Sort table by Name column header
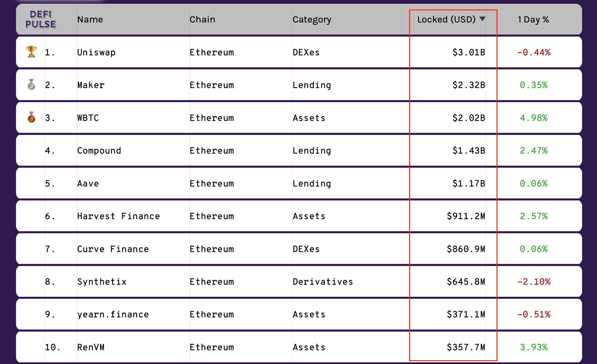The width and height of the screenshot is (597, 364). 90,19
